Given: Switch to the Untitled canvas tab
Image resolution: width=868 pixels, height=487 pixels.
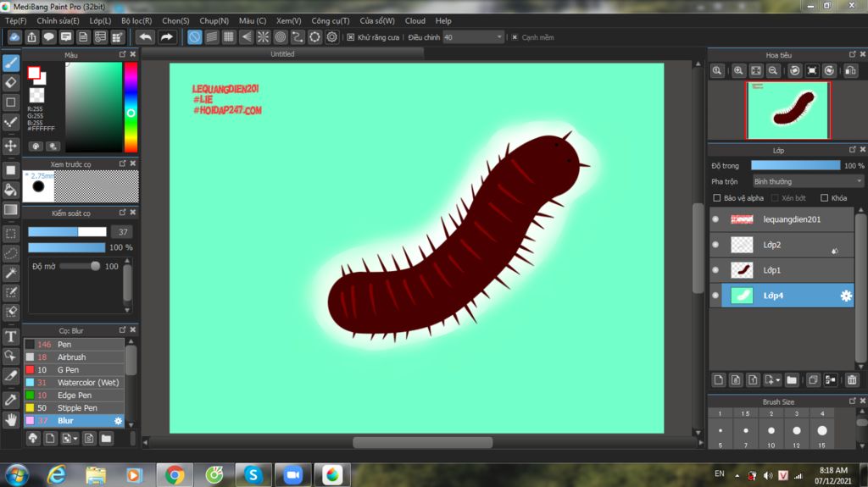Looking at the screenshot, I should click(x=282, y=53).
